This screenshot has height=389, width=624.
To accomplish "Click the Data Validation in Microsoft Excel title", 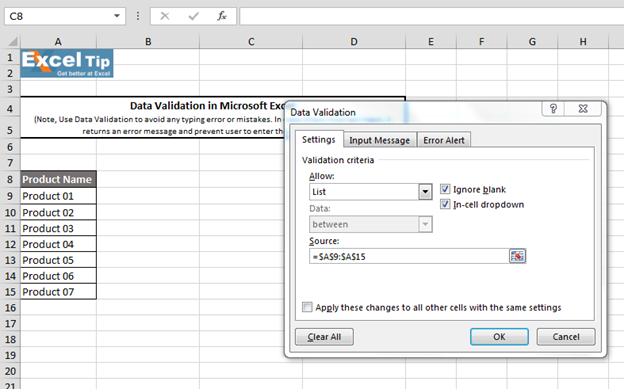I will click(207, 106).
